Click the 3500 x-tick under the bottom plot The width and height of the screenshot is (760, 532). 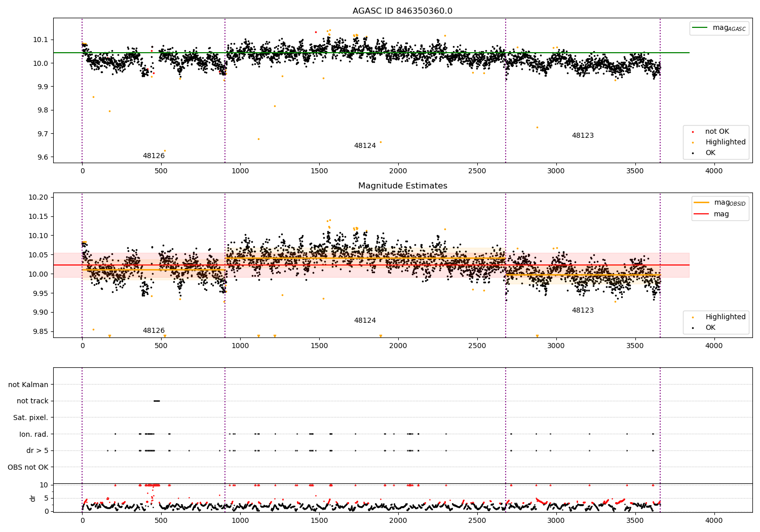pyautogui.click(x=635, y=520)
